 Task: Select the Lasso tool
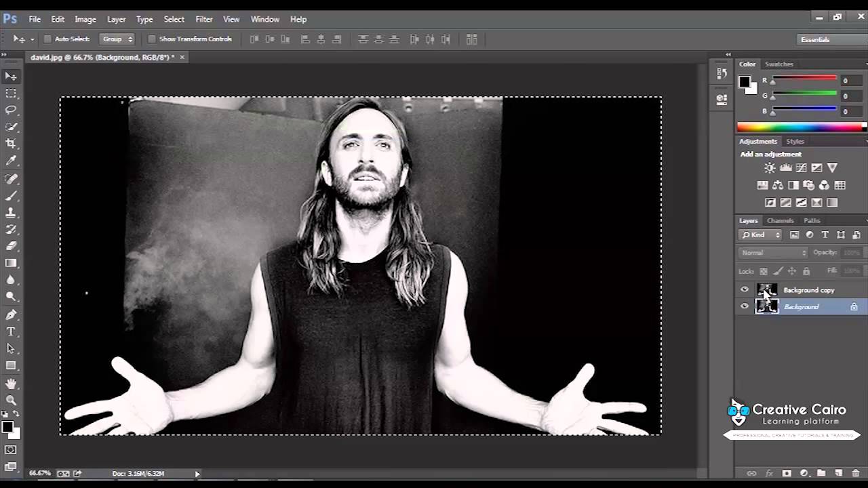point(11,110)
